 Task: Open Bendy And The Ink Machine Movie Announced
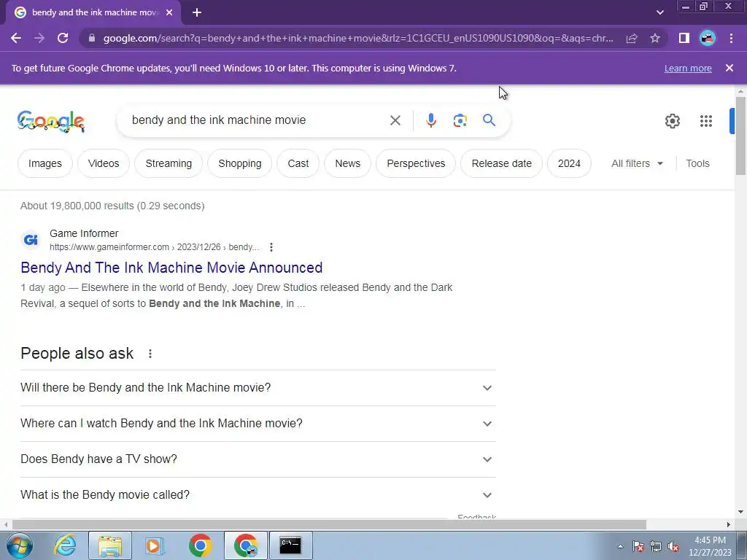(x=171, y=268)
